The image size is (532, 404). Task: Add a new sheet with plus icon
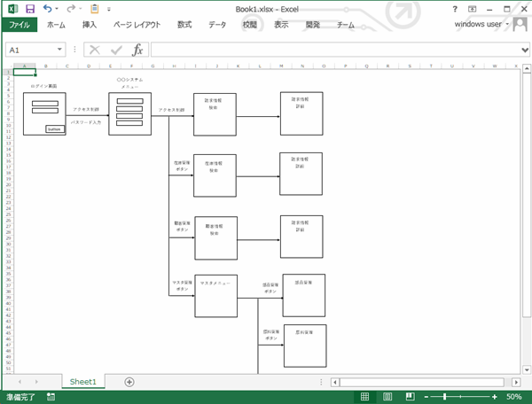point(129,382)
